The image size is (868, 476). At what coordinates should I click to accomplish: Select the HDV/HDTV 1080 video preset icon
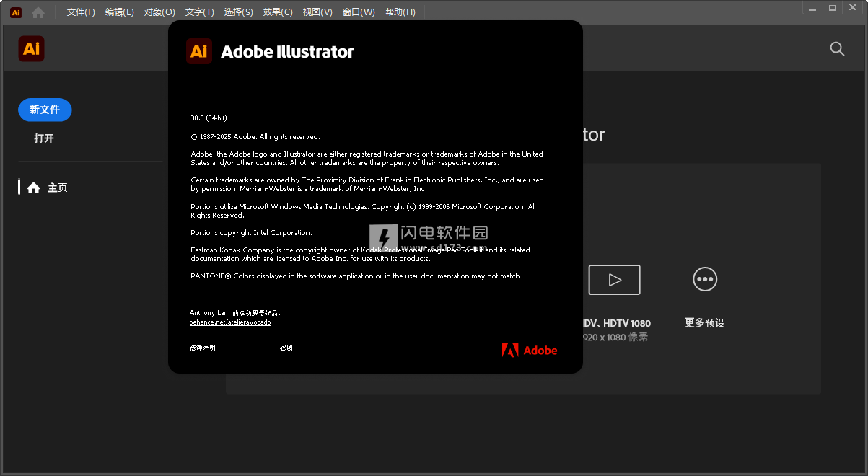click(614, 280)
